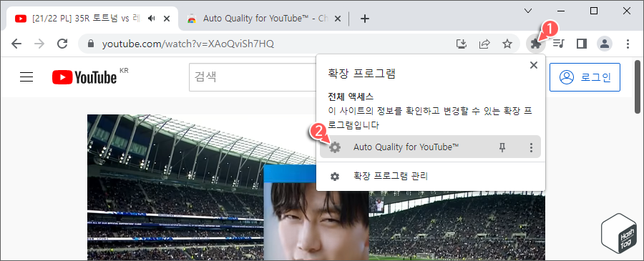Toggle the browser side panel
Image resolution: width=644 pixels, height=261 pixels.
[581, 44]
